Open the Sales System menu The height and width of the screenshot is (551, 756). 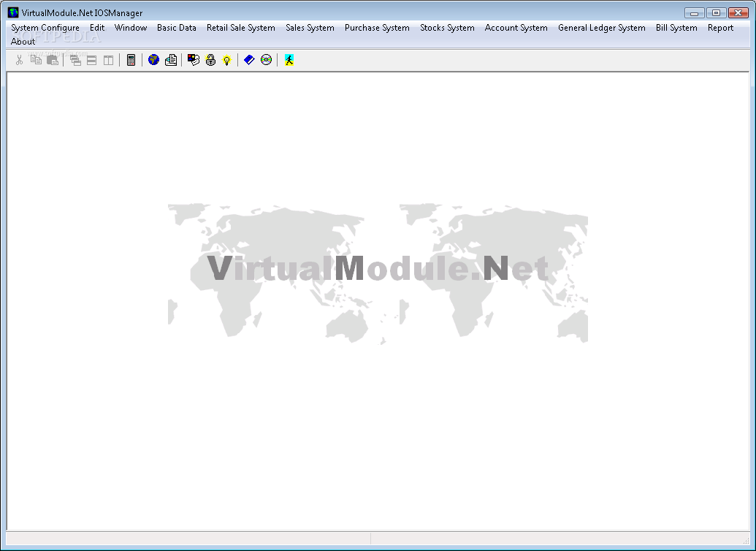coord(310,28)
